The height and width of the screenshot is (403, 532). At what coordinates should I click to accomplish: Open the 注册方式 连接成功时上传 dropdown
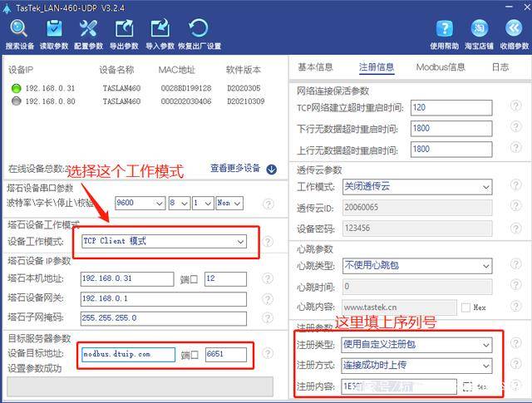tap(416, 366)
